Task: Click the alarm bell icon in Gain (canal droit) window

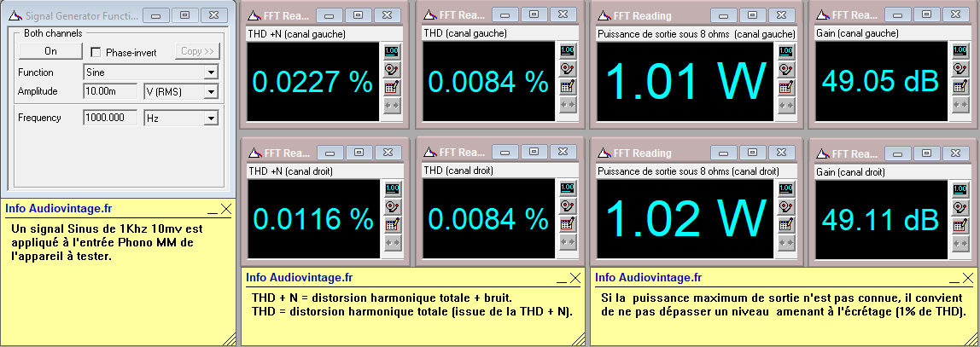Action: pyautogui.click(x=960, y=206)
